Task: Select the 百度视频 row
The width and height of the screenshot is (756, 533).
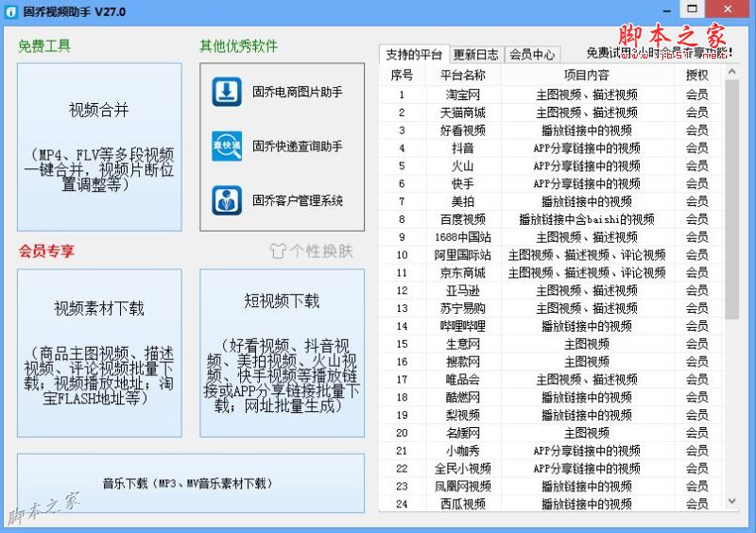Action: coord(551,219)
